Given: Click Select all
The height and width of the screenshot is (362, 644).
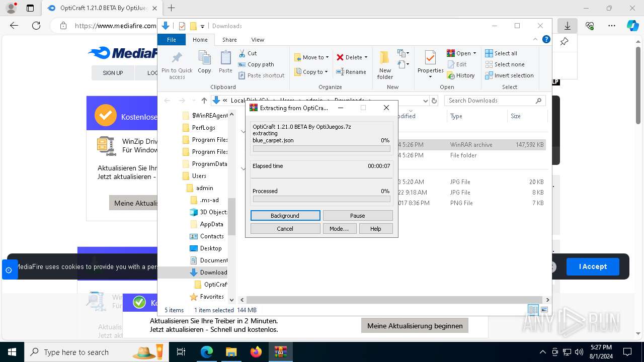Looking at the screenshot, I should (x=501, y=53).
